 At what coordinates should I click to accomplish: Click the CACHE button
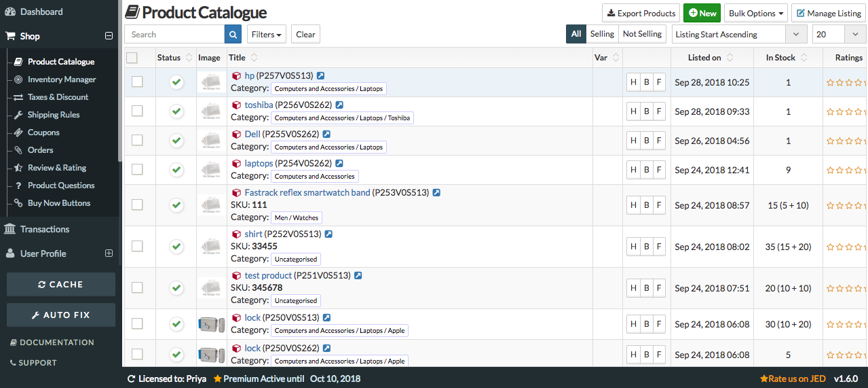tap(61, 285)
